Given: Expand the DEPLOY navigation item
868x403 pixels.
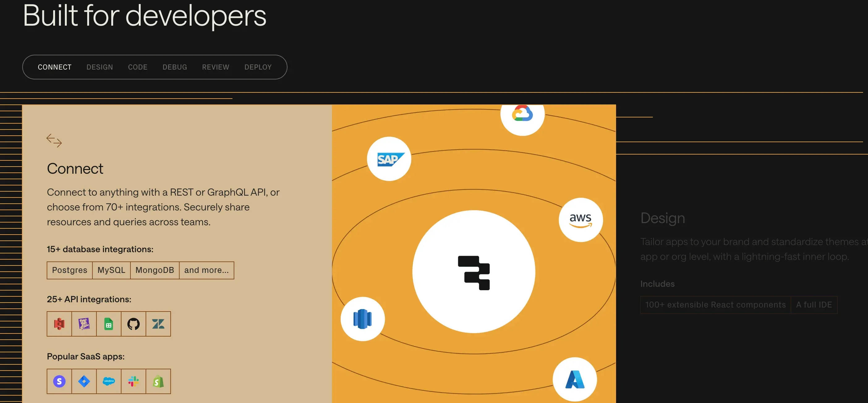Looking at the screenshot, I should [258, 66].
